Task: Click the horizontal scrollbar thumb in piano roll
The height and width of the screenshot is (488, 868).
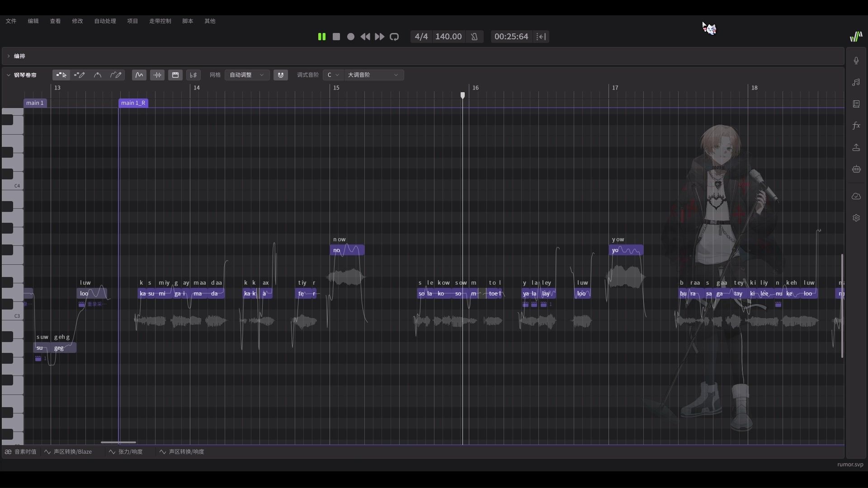Action: (x=118, y=442)
